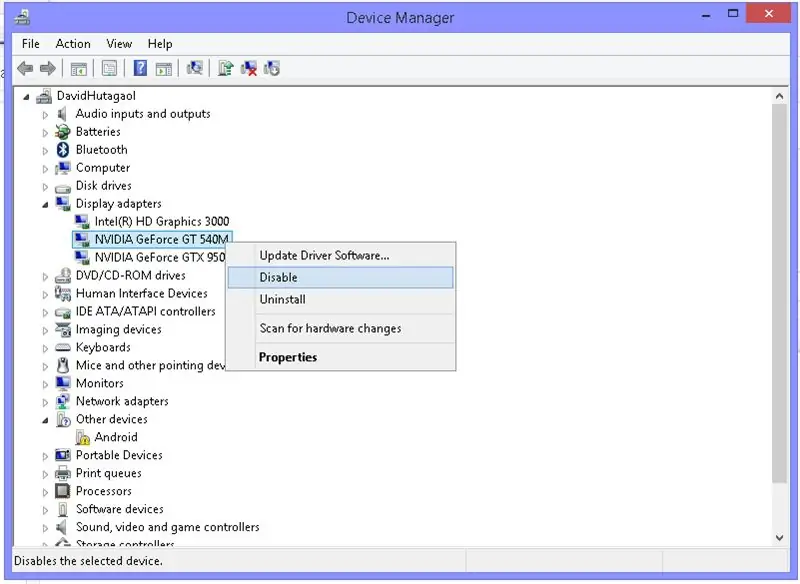Image resolution: width=800 pixels, height=584 pixels.
Task: Select the Sound, video and game controllers label
Action: pos(167,527)
